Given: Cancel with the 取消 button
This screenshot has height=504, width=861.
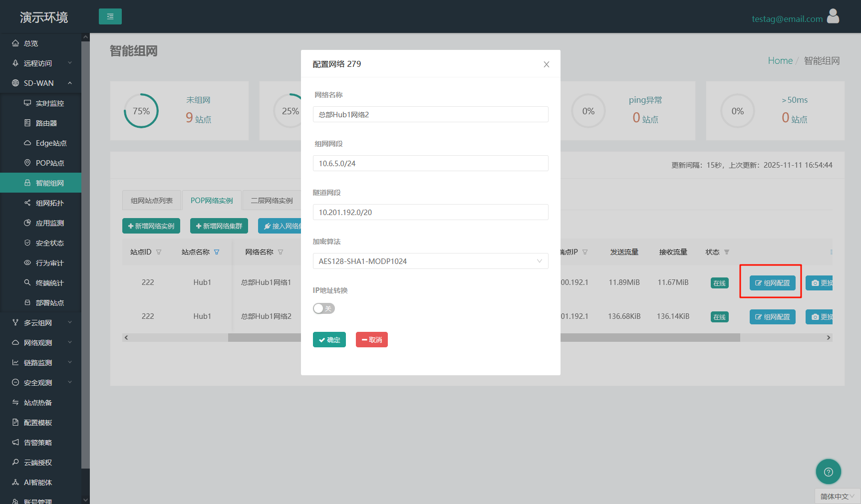Looking at the screenshot, I should click(372, 340).
